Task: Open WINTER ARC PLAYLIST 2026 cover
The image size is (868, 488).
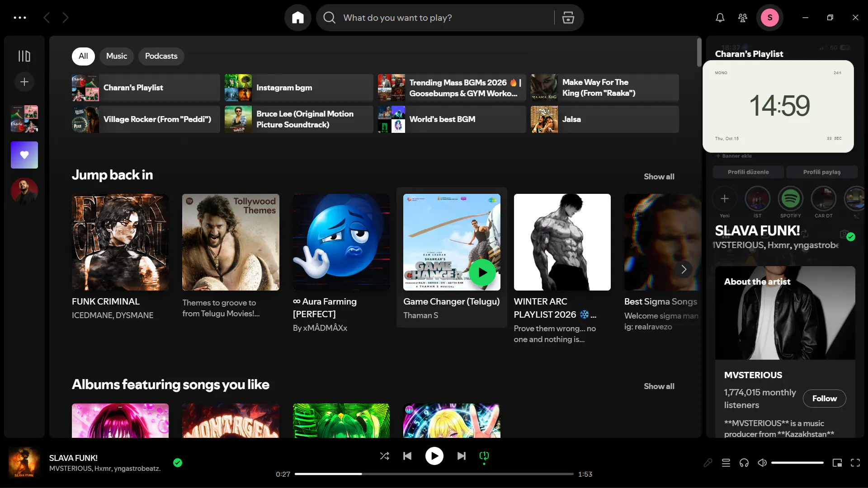Action: [562, 242]
